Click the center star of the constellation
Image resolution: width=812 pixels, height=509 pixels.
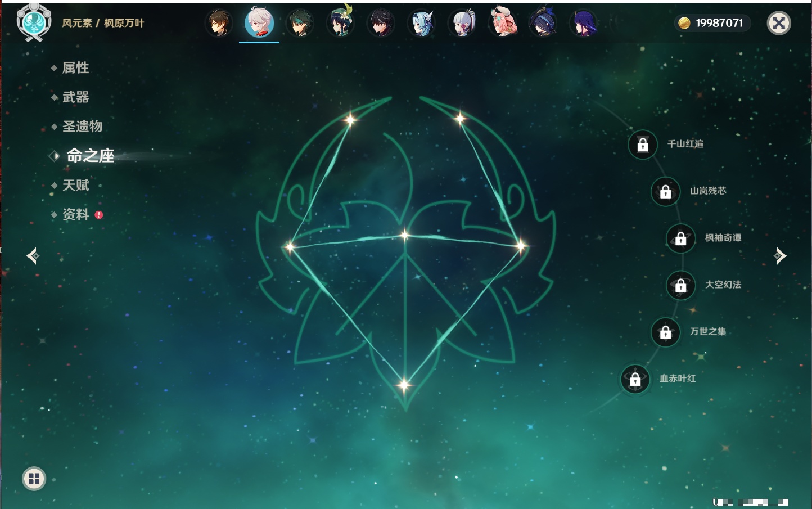click(x=405, y=235)
